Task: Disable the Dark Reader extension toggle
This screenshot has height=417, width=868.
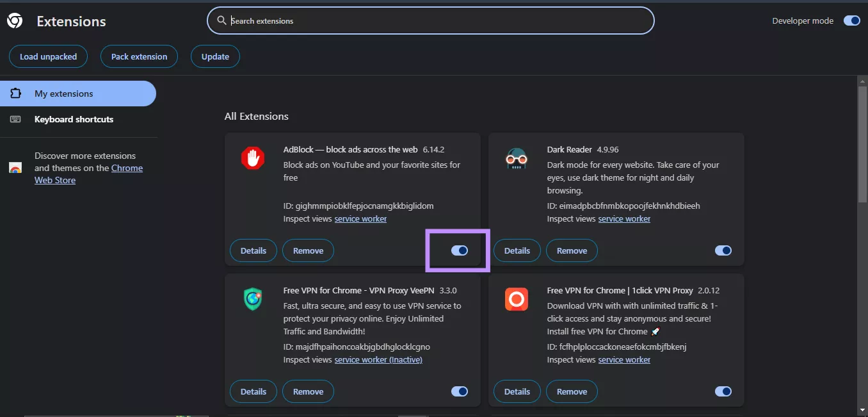Action: (x=723, y=250)
